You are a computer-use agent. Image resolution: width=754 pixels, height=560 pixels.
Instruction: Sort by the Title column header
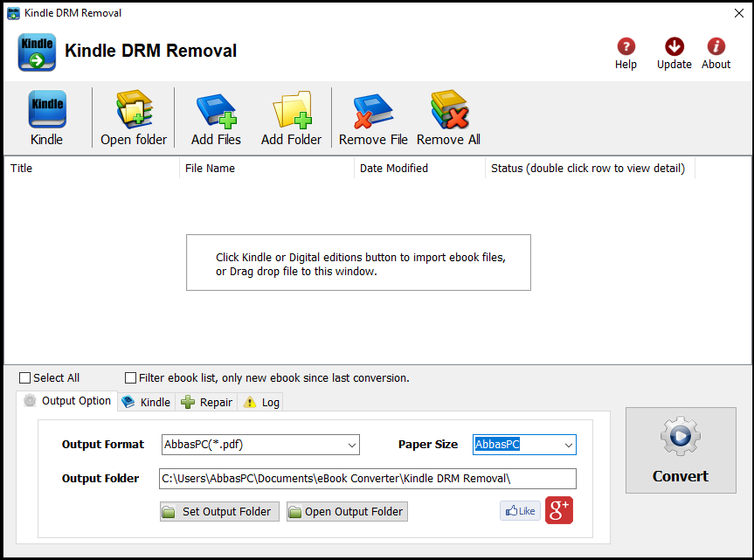click(92, 169)
